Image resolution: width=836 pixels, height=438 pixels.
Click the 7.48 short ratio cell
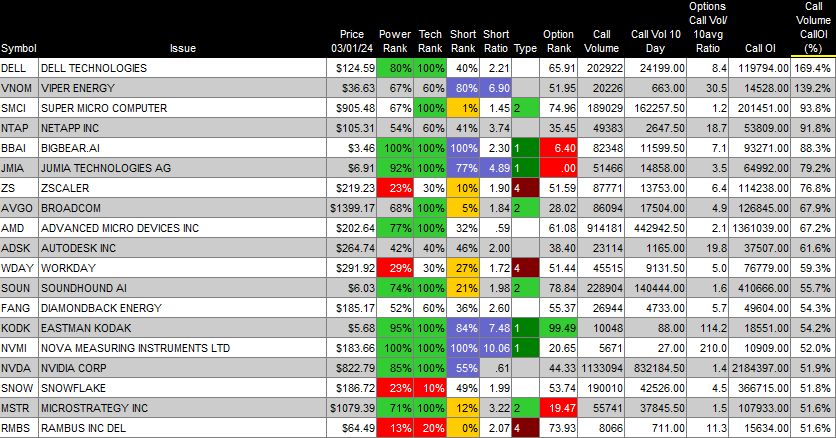click(x=495, y=328)
